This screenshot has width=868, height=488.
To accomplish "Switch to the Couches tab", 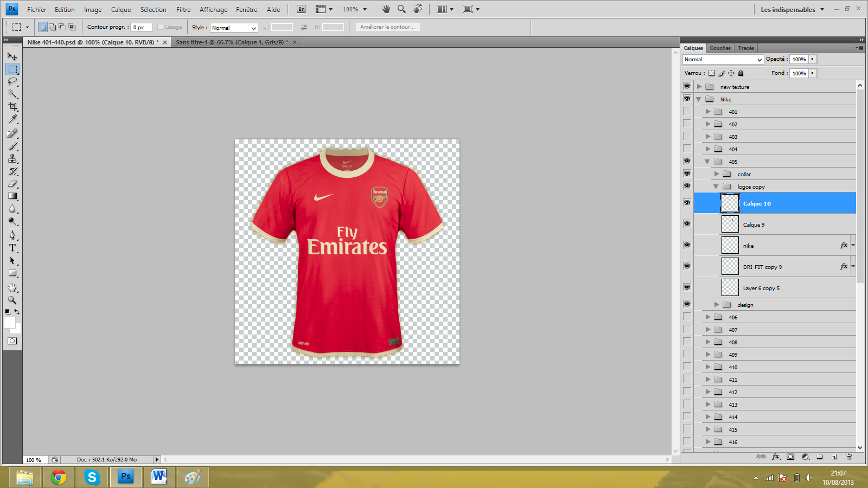I will (720, 48).
